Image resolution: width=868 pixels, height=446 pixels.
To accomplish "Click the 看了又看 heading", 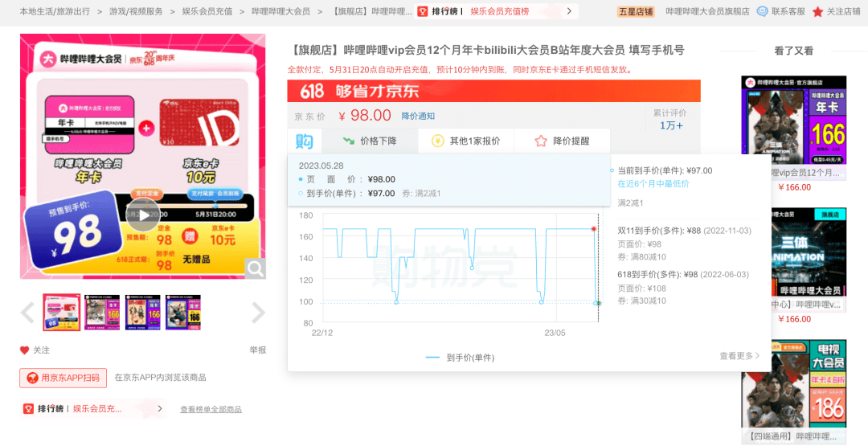I will point(794,51).
